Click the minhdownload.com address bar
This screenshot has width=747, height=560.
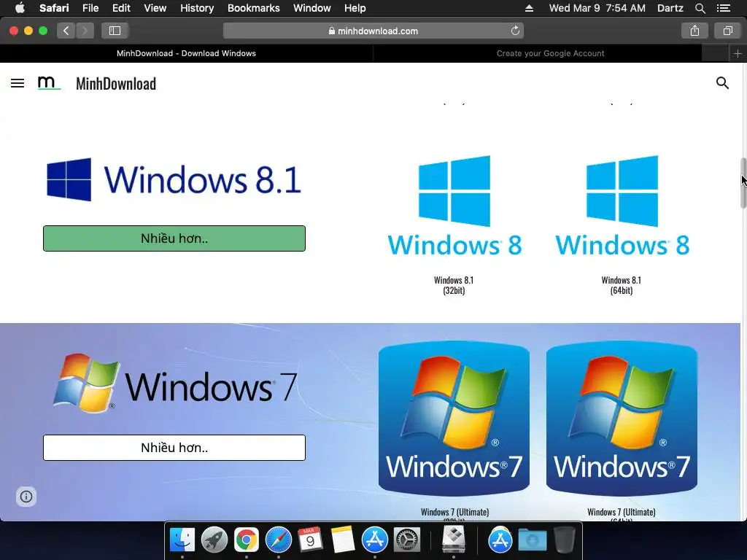pos(373,31)
